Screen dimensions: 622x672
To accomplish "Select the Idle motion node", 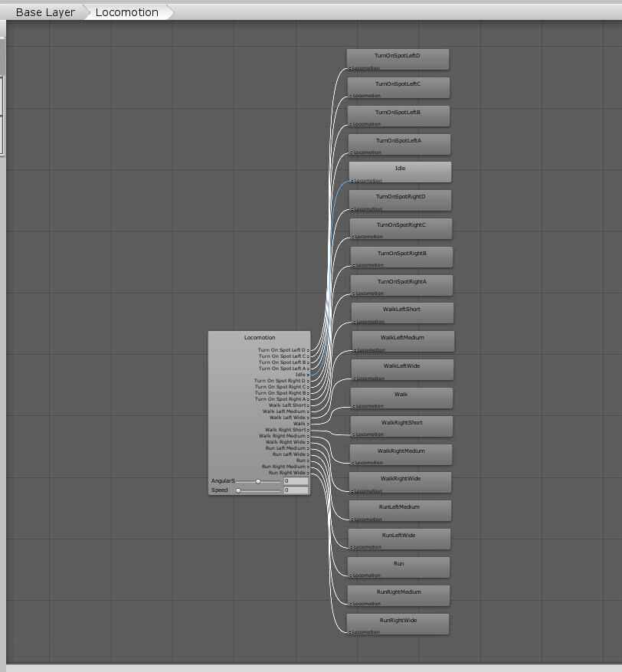I will (400, 172).
